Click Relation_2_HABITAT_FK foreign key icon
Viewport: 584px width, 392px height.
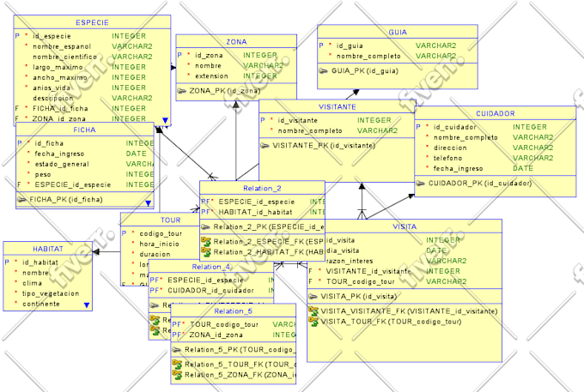point(206,252)
